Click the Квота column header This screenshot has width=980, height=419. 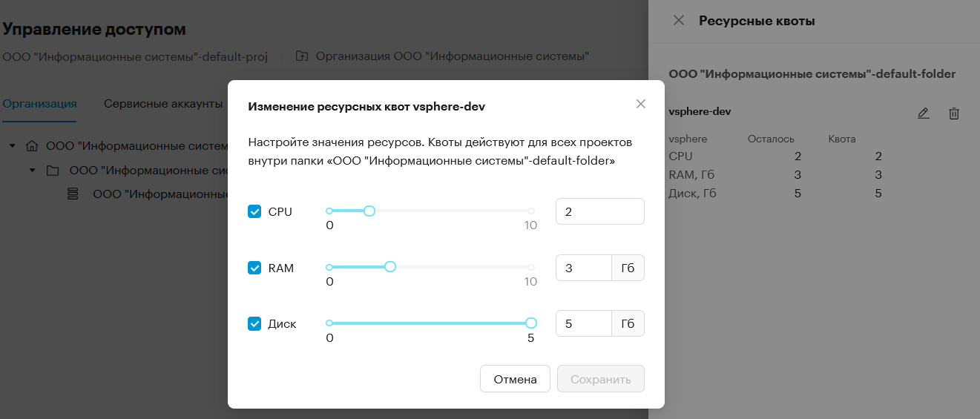click(842, 139)
